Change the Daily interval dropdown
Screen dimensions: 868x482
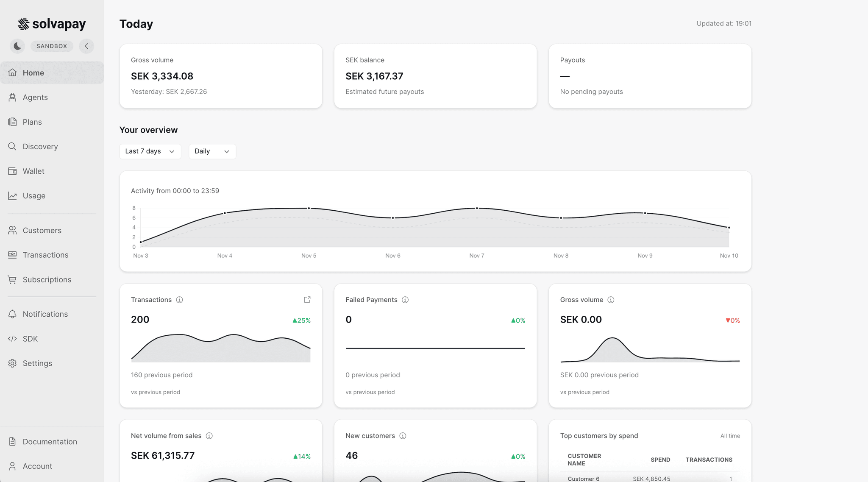click(x=212, y=151)
